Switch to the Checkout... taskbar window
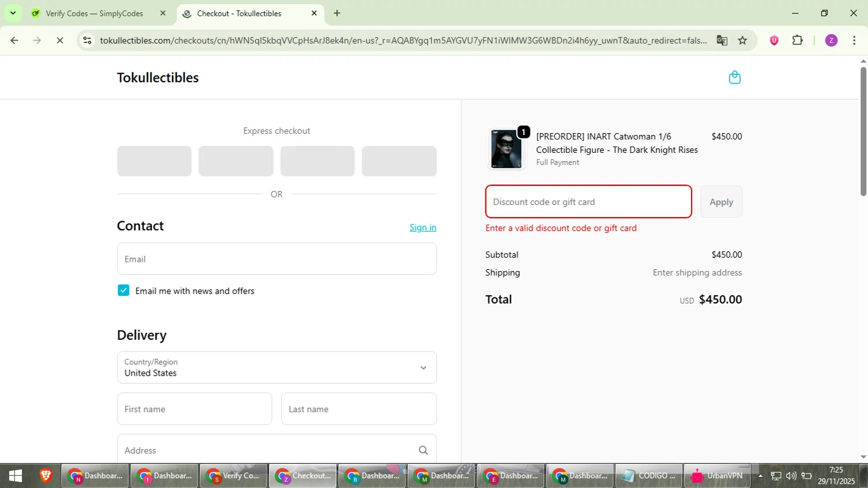The width and height of the screenshot is (868, 488). coord(303,476)
